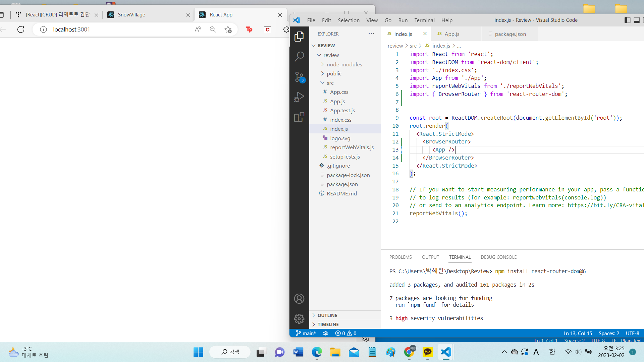
Task: Switch to SnowVillage browser tab
Action: pyautogui.click(x=149, y=15)
